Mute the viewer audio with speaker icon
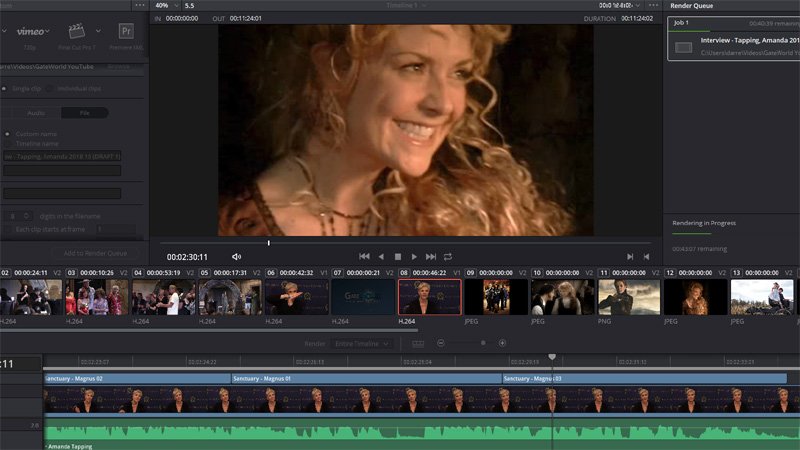Image resolution: width=800 pixels, height=450 pixels. [x=237, y=257]
